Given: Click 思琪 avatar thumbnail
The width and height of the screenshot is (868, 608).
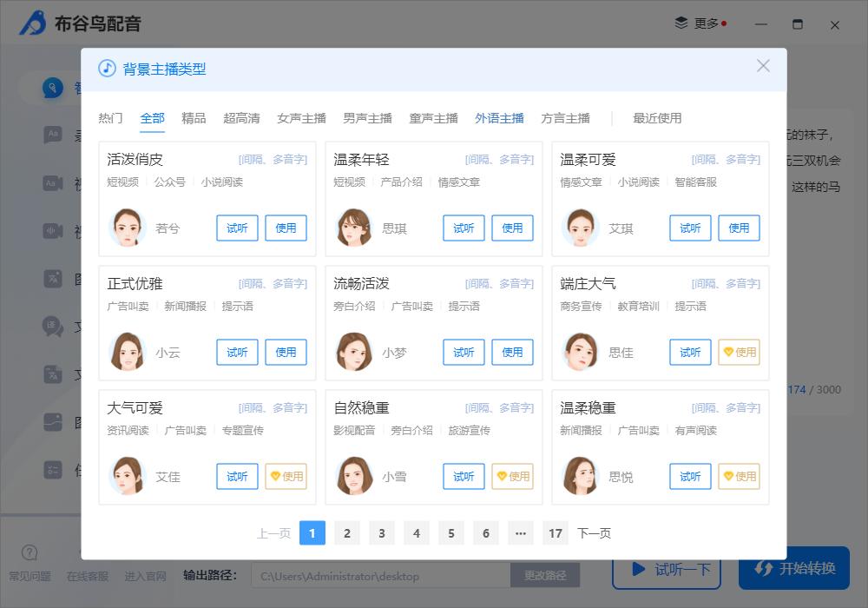Looking at the screenshot, I should tap(354, 228).
